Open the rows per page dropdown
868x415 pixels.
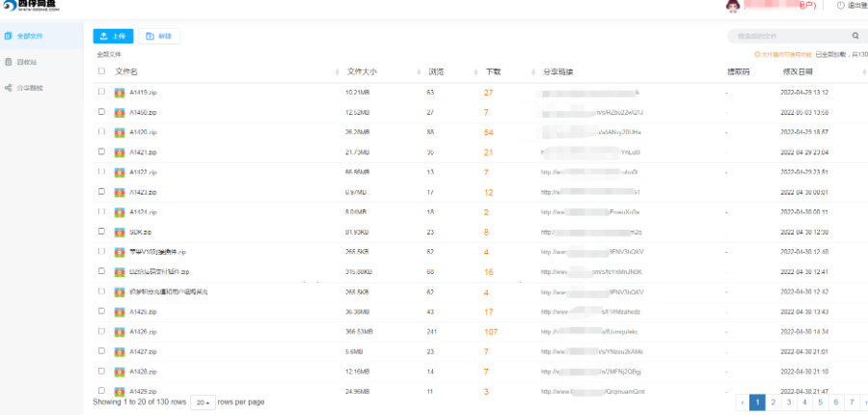tap(203, 401)
